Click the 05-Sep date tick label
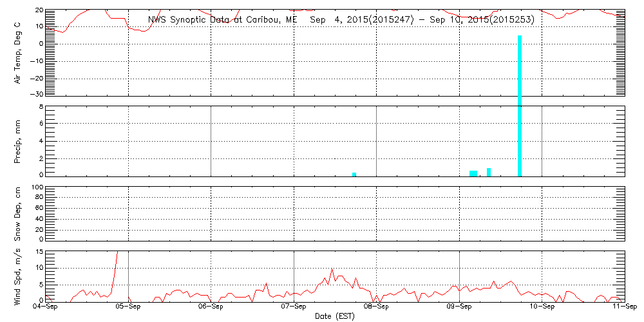The height and width of the screenshot is (322, 644). tap(129, 308)
